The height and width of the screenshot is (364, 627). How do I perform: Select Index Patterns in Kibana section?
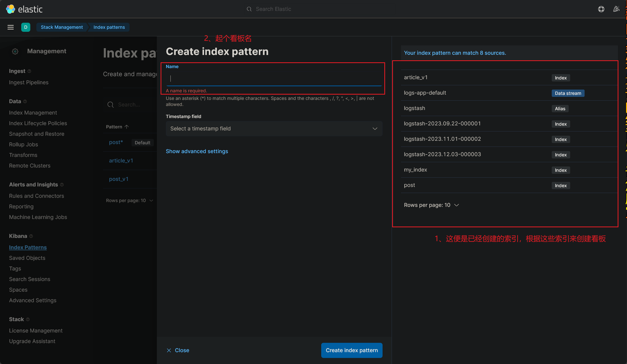pyautogui.click(x=28, y=247)
